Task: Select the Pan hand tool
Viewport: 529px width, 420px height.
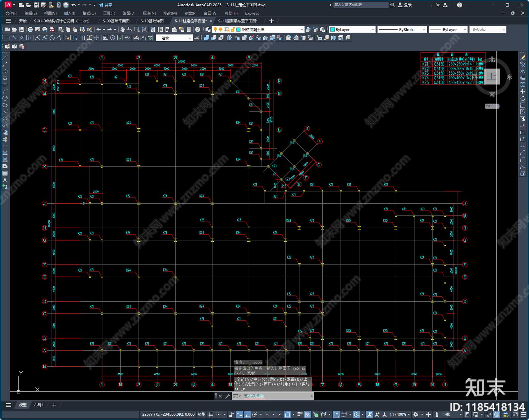Action: click(123, 29)
